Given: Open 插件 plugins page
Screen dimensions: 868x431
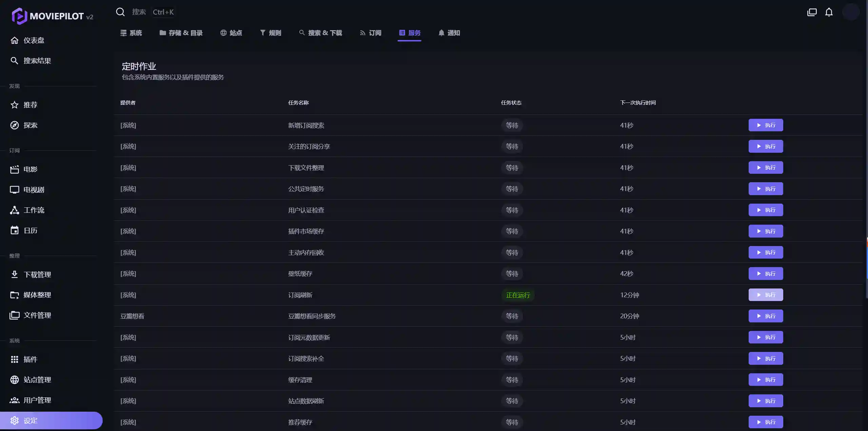Looking at the screenshot, I should point(30,359).
